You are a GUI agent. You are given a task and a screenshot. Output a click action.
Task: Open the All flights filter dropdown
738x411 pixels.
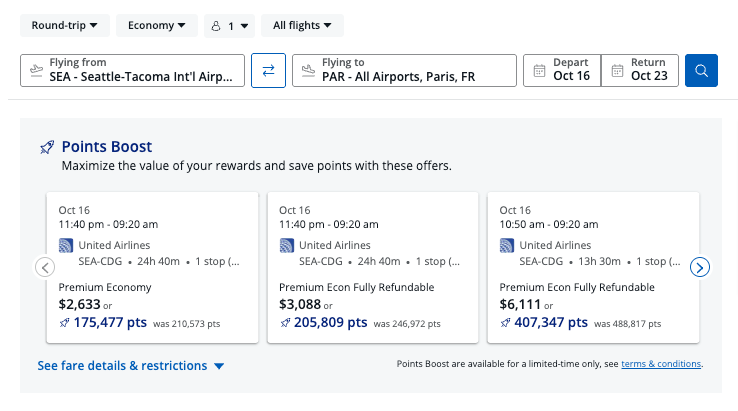click(x=302, y=25)
